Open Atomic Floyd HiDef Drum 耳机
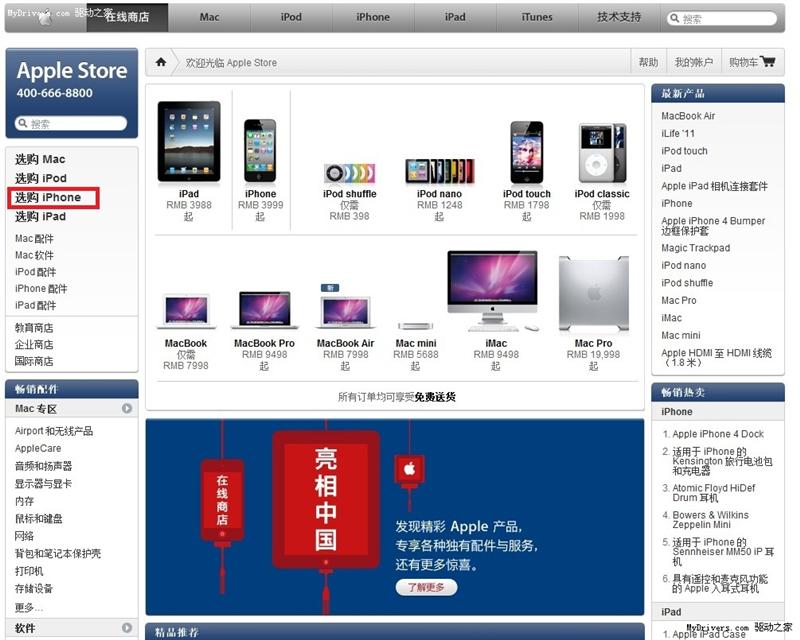The image size is (800, 640). 714,493
